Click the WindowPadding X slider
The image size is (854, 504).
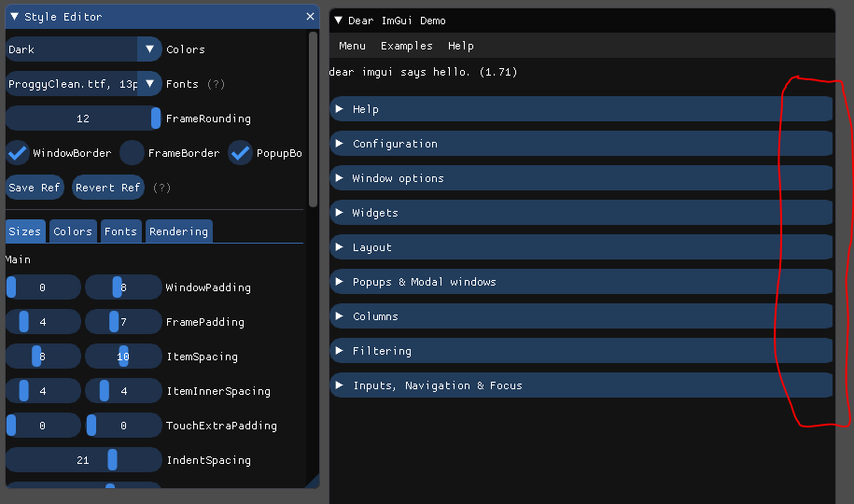coord(44,287)
